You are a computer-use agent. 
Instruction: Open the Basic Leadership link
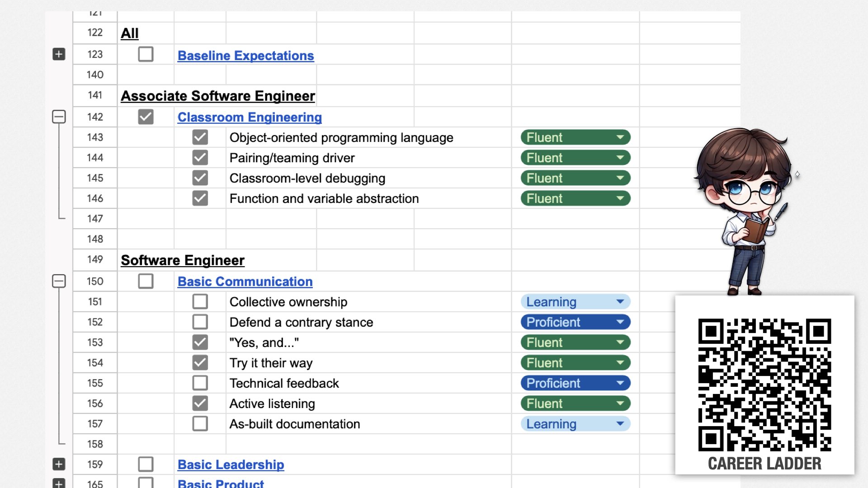point(231,465)
